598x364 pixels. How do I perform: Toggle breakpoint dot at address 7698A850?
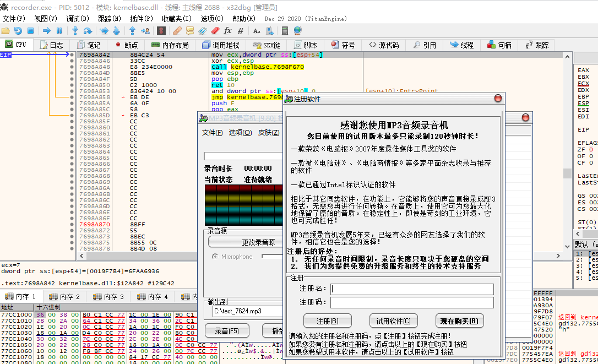point(72,85)
